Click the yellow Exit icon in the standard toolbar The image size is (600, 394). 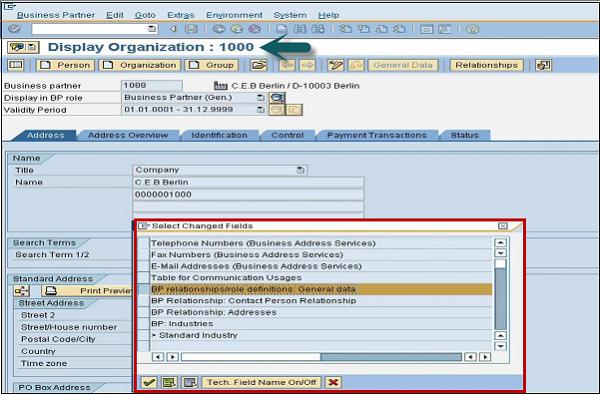point(236,29)
